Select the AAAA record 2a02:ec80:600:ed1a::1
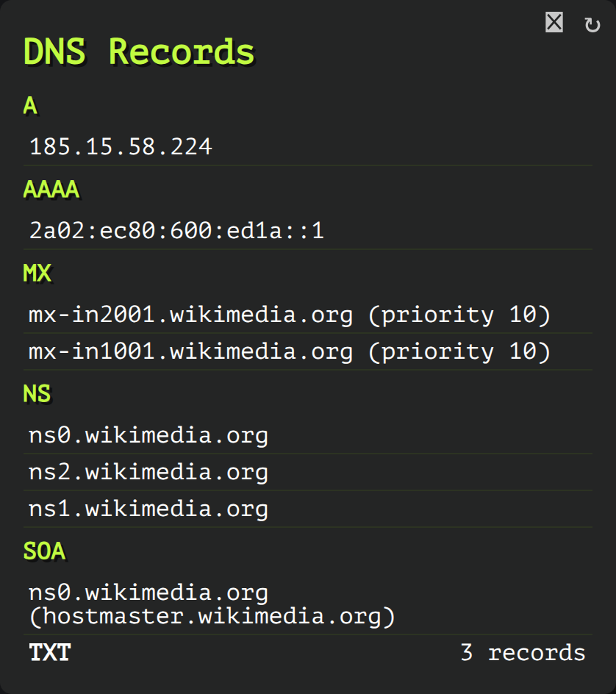The height and width of the screenshot is (694, 616). [x=176, y=231]
